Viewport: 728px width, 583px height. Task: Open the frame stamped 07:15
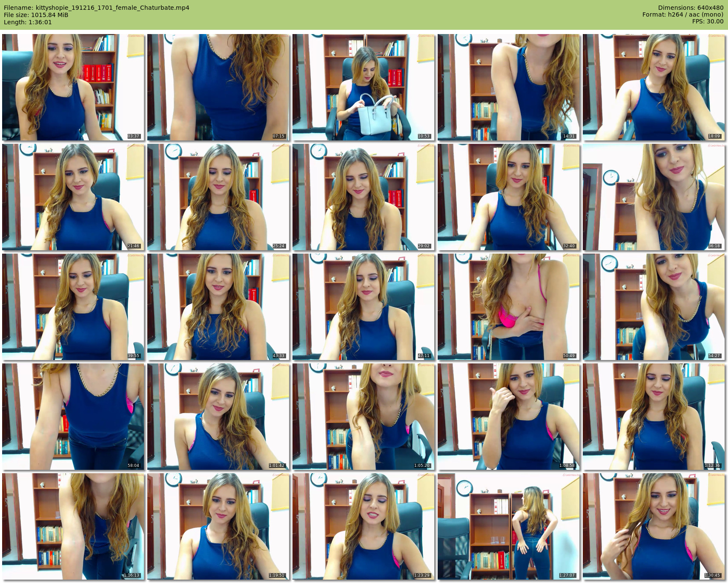[x=218, y=87]
